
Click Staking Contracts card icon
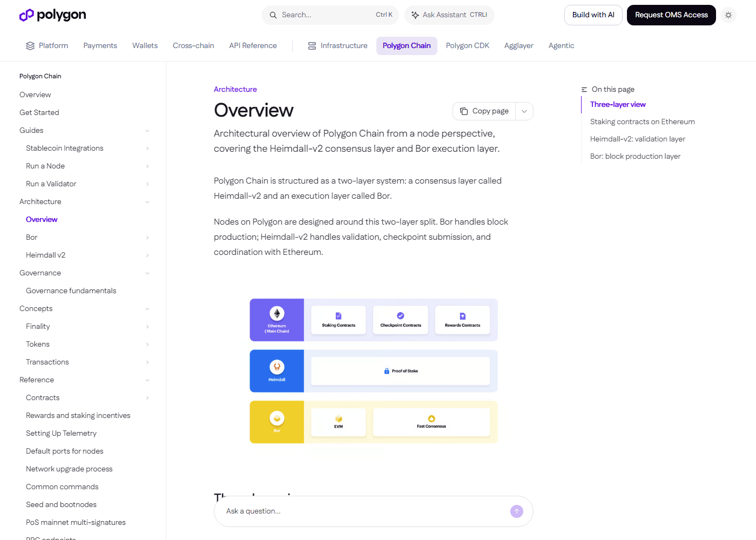[339, 316]
